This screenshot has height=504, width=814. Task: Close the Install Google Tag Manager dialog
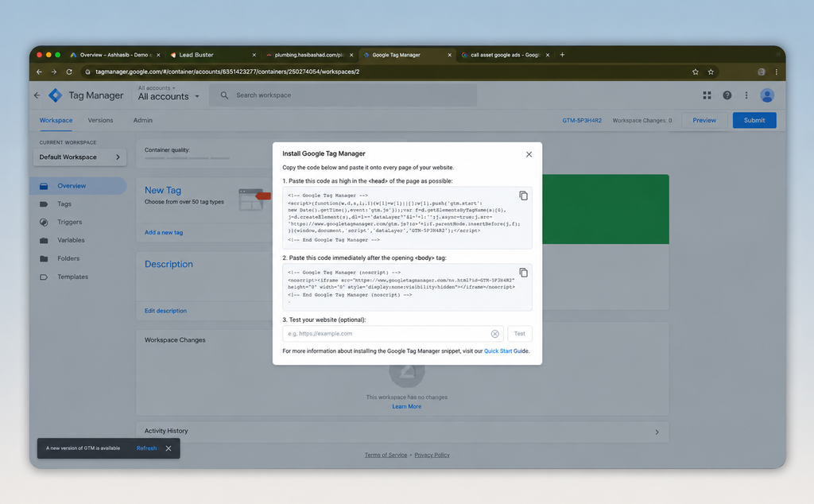pyautogui.click(x=529, y=154)
